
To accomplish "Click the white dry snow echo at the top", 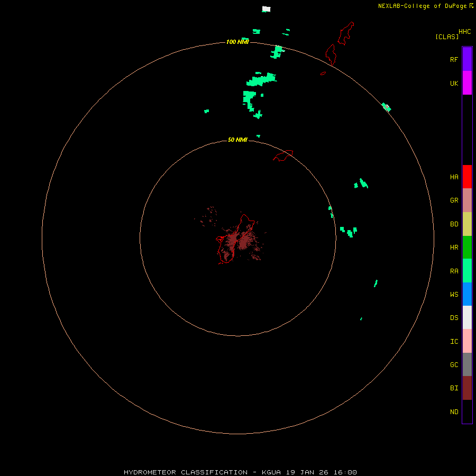I will coord(266,9).
